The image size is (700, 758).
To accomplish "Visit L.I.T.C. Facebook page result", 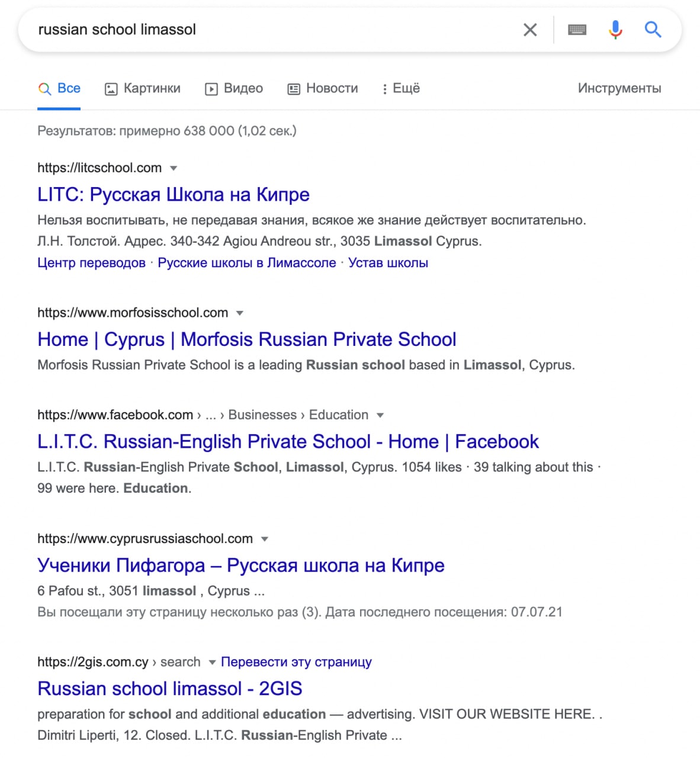I will (x=288, y=442).
